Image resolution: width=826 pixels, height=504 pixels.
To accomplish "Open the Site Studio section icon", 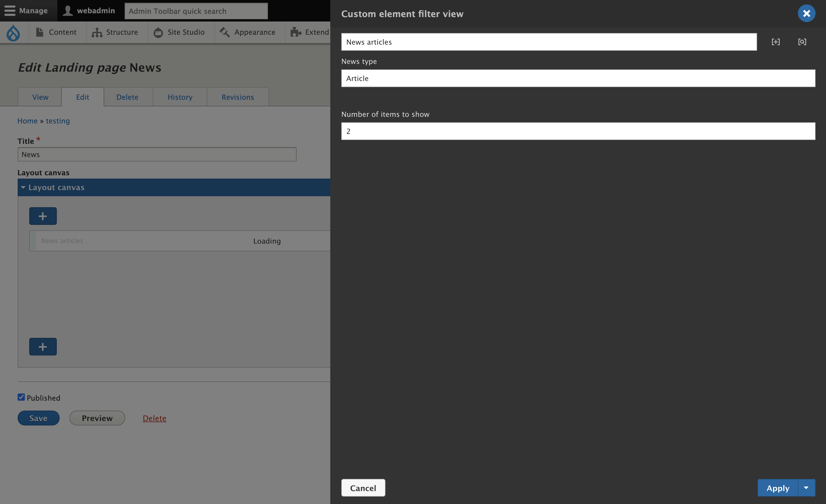I will 158,32.
